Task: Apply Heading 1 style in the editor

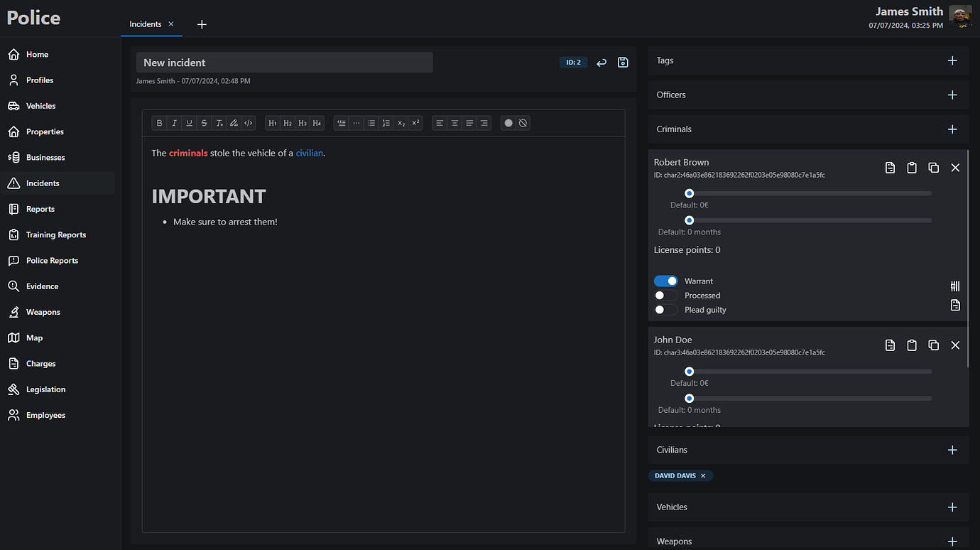Action: pos(272,122)
